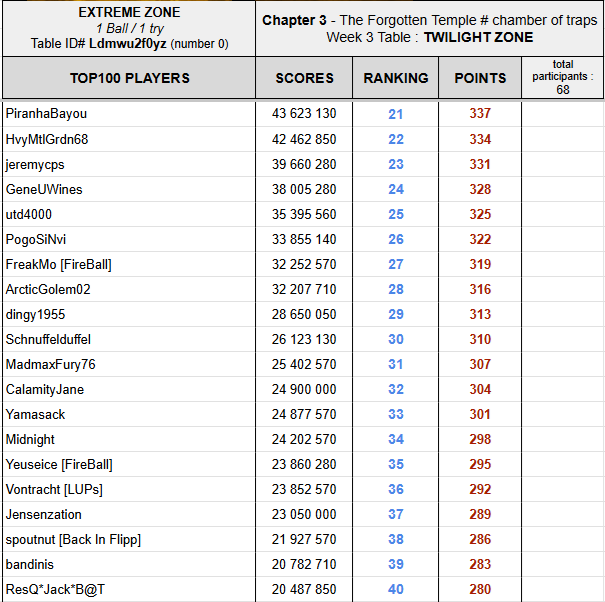This screenshot has height=602, width=605.
Task: Click the total participants 68 cell
Action: pyautogui.click(x=562, y=77)
